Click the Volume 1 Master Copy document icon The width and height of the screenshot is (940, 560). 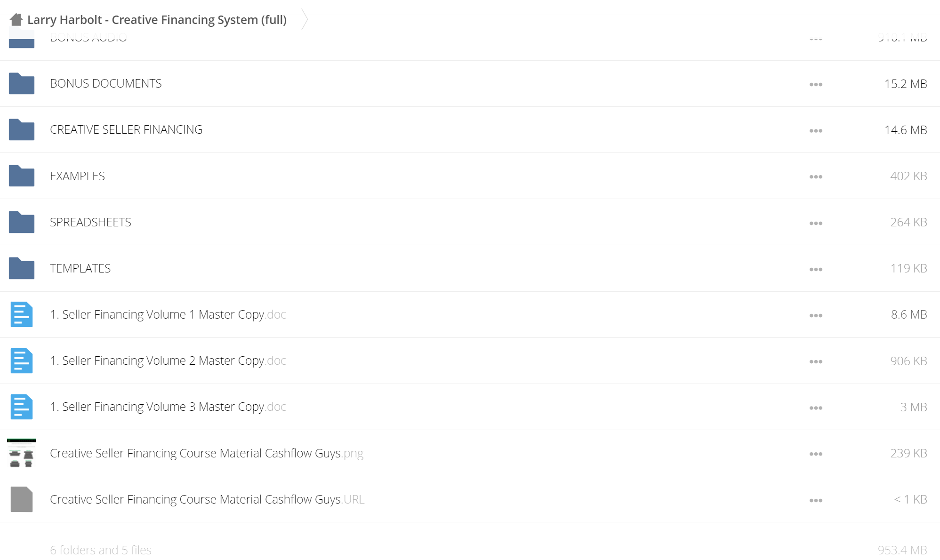pyautogui.click(x=22, y=314)
